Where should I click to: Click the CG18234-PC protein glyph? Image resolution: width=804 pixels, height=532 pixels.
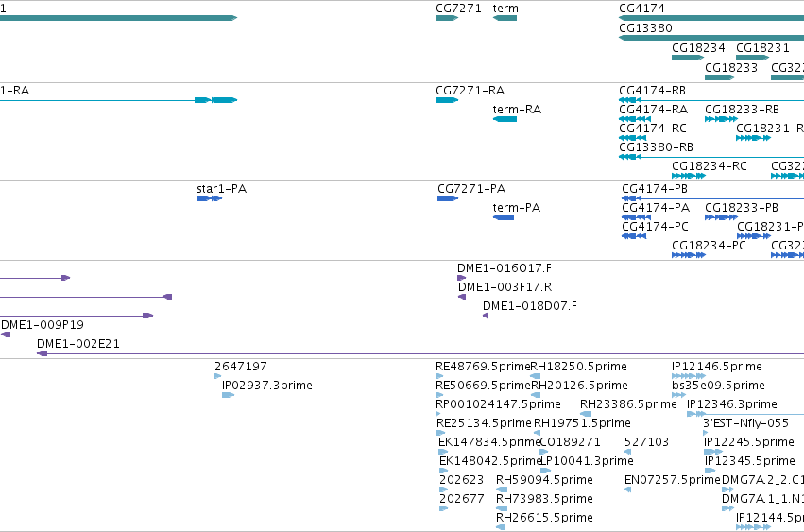(689, 255)
